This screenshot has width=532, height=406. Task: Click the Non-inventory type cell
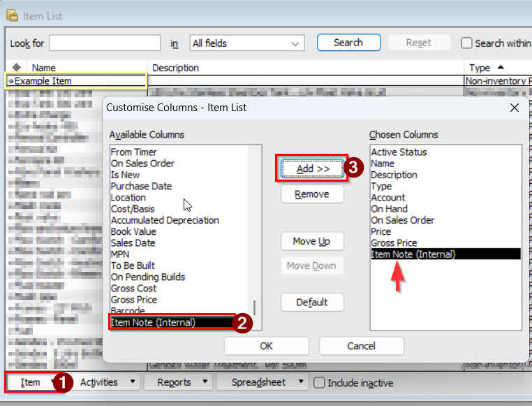(498, 81)
